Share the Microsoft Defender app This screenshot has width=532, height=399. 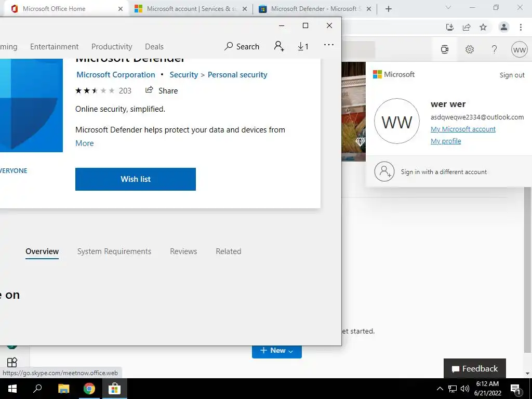tap(162, 90)
